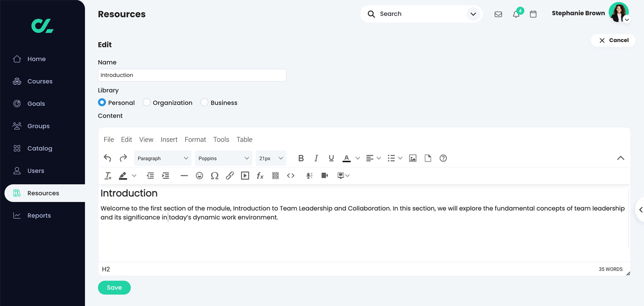Image resolution: width=644 pixels, height=306 pixels.
Task: Open highlight color dropdown arrow
Action: (x=134, y=176)
